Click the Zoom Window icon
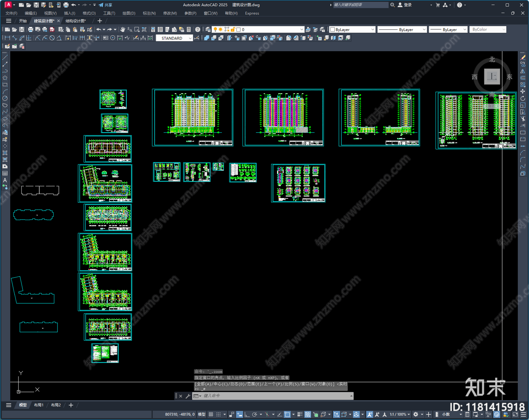The image size is (529, 420). (137, 29)
